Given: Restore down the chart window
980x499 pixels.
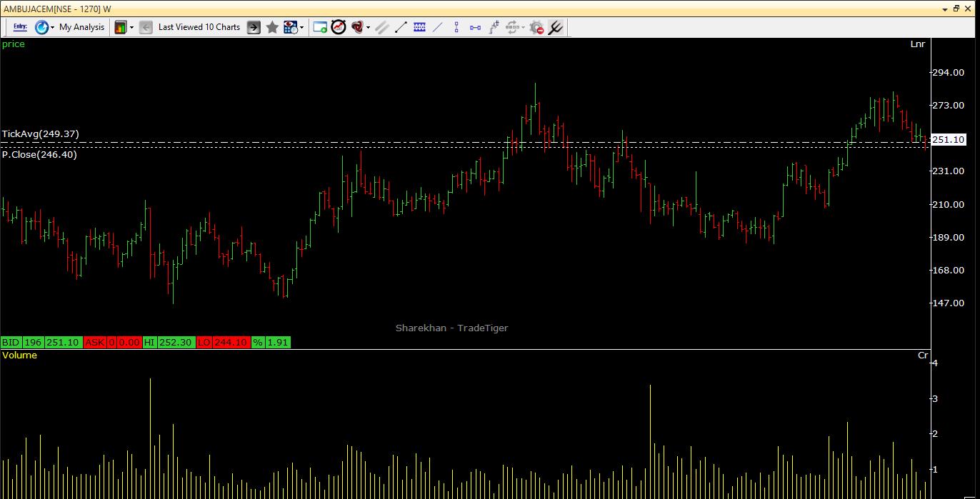Looking at the screenshot, I should (x=956, y=9).
